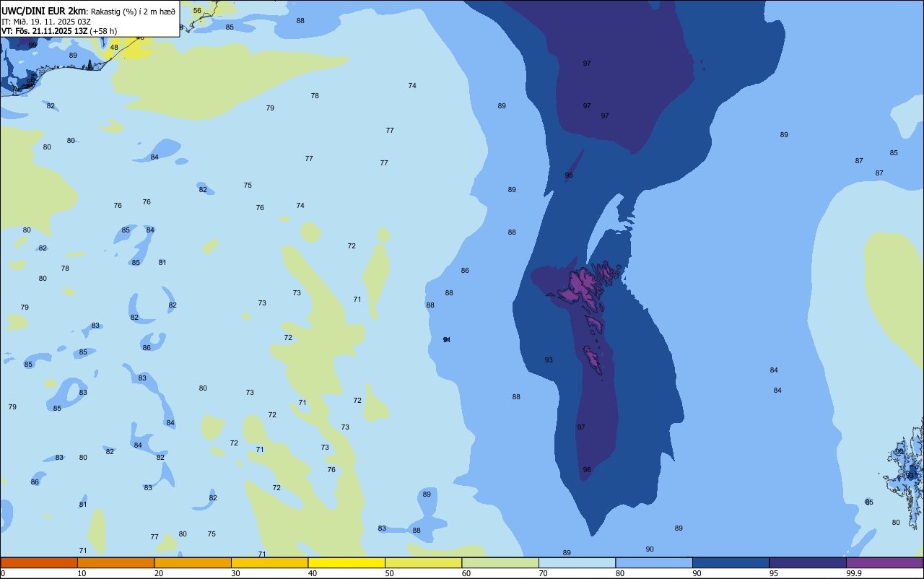Screen dimensions: 924x579
Task: Select the 80–90 medium blue legend swatch
Action: click(654, 562)
